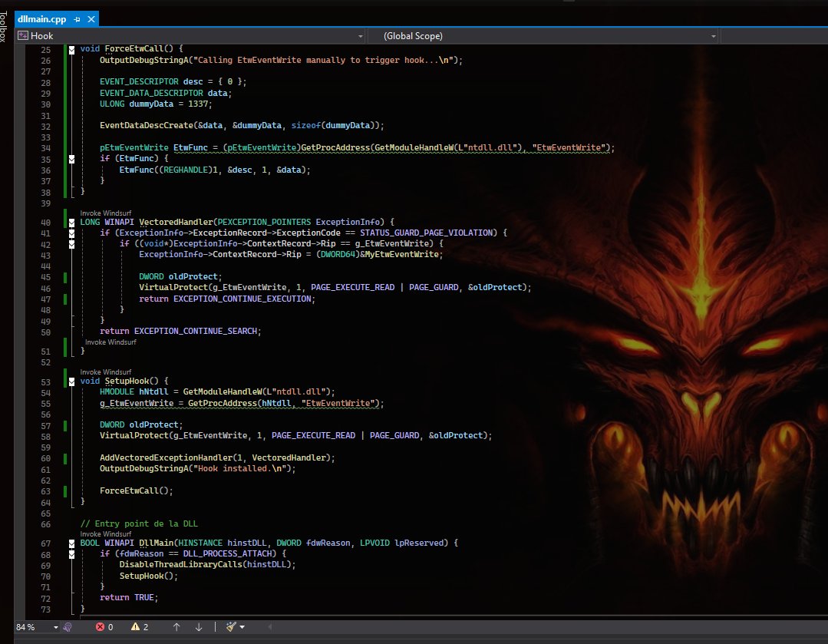
Task: Run code cleanup with the broom icon
Action: click(x=231, y=627)
